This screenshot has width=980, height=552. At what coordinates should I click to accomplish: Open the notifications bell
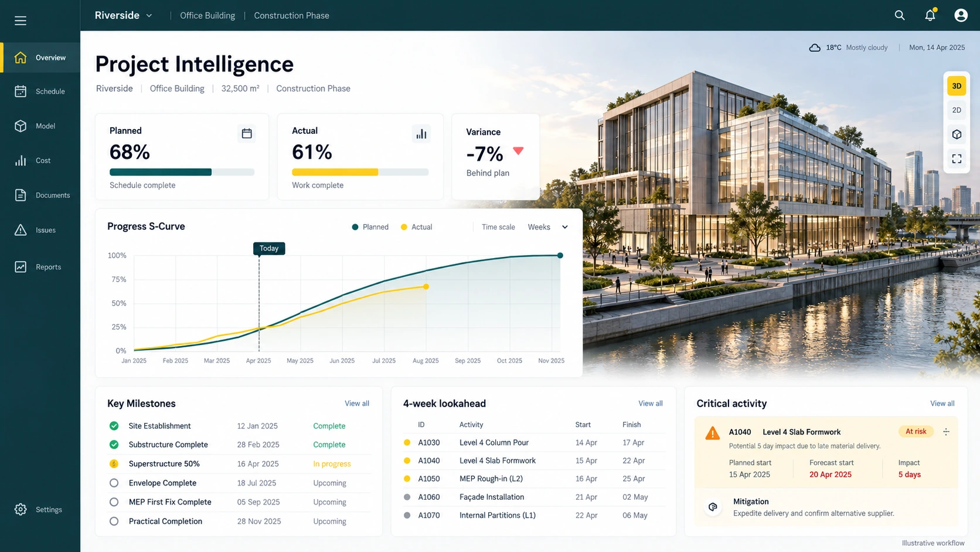point(930,15)
